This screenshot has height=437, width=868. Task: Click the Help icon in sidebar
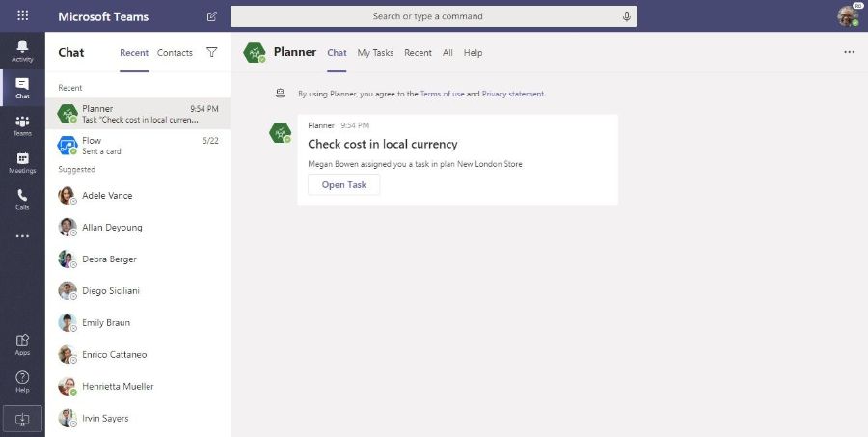pos(22,381)
